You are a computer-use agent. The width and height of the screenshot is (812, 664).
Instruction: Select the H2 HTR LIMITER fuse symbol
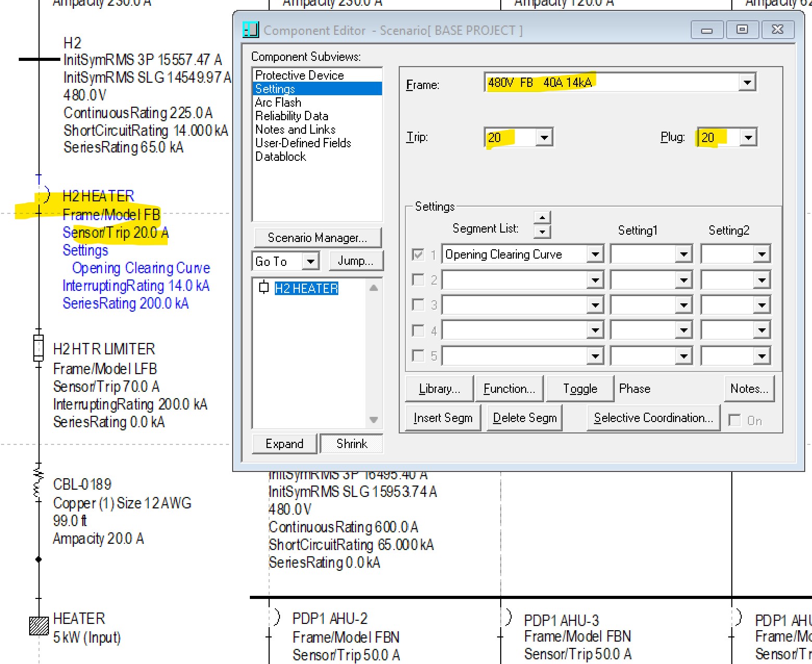(38, 348)
